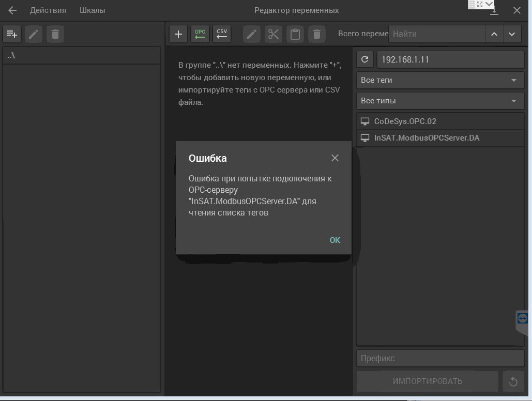Refresh the OPC server list
This screenshot has height=401, width=532.
[365, 59]
